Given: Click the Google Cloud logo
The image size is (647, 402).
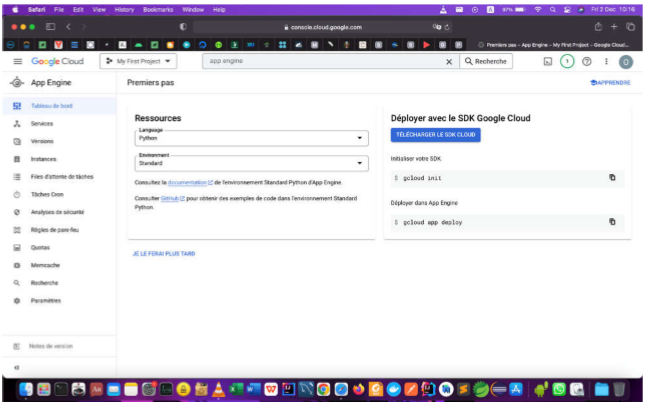Looking at the screenshot, I should tap(57, 61).
